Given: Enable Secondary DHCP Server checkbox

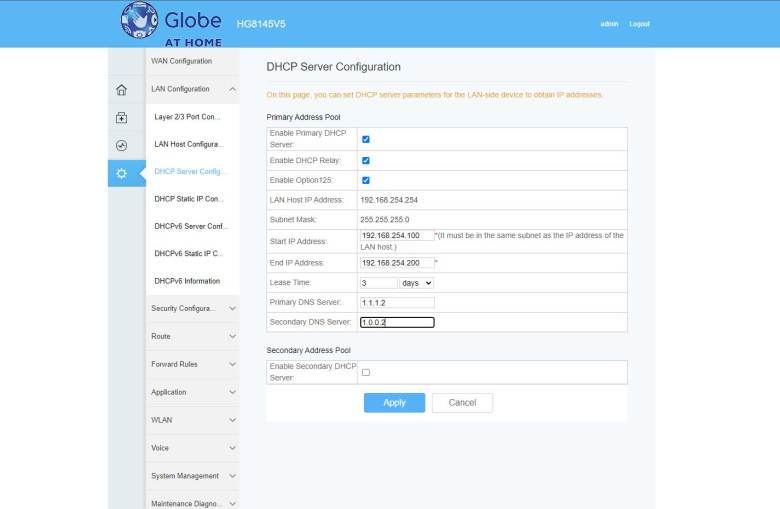Looking at the screenshot, I should point(366,372).
